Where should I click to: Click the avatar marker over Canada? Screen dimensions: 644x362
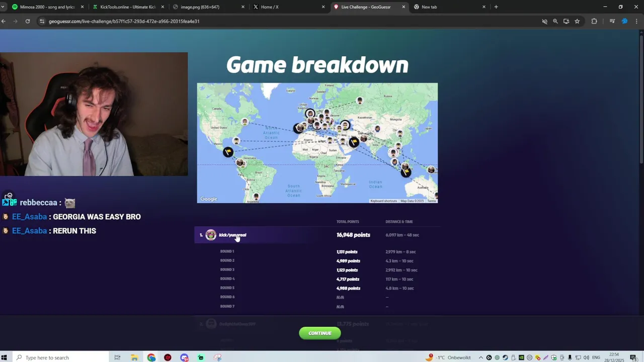click(x=245, y=122)
